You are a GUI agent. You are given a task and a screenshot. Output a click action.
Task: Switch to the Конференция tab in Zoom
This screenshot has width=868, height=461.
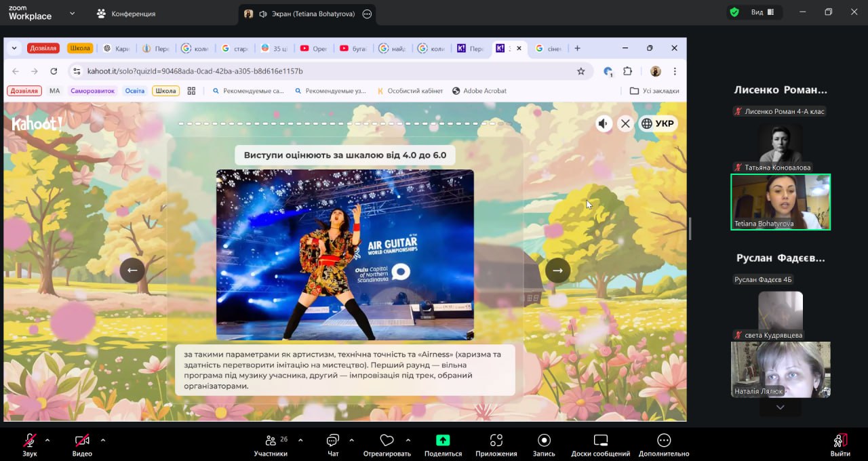click(126, 14)
